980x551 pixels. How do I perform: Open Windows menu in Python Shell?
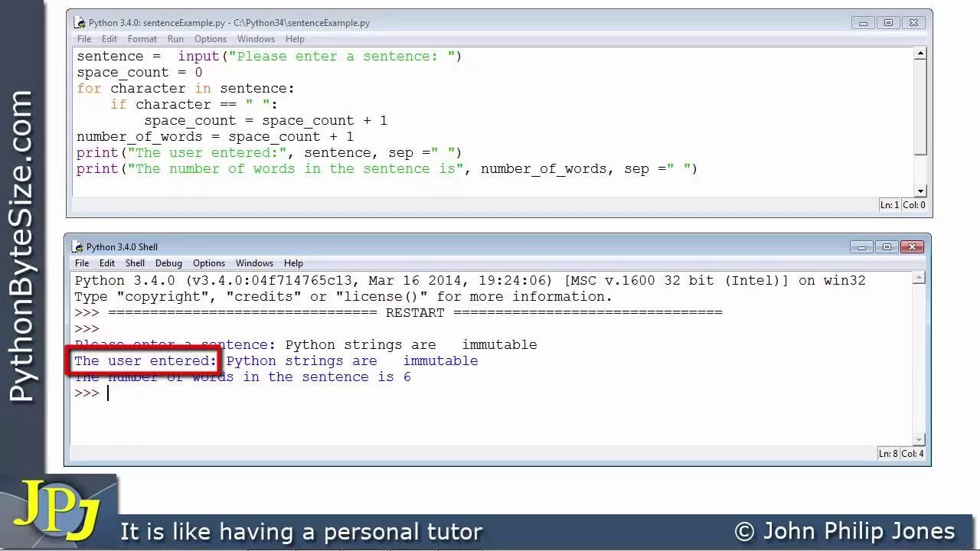254,263
